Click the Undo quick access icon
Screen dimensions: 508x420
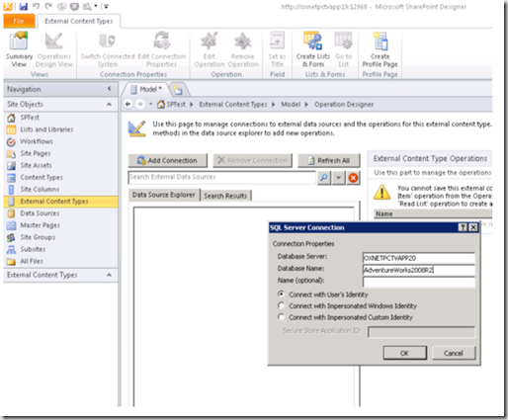37,6
